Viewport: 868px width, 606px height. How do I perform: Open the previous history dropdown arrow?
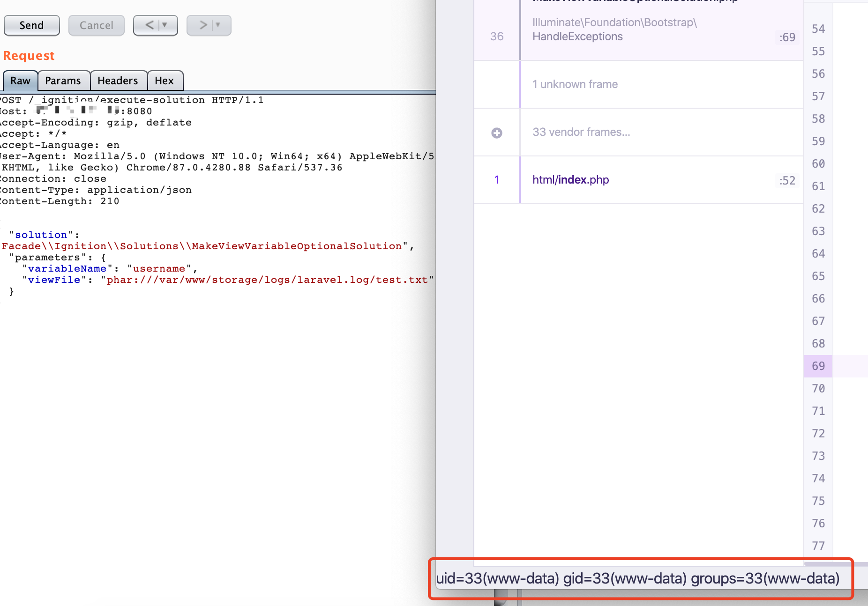[x=165, y=25]
